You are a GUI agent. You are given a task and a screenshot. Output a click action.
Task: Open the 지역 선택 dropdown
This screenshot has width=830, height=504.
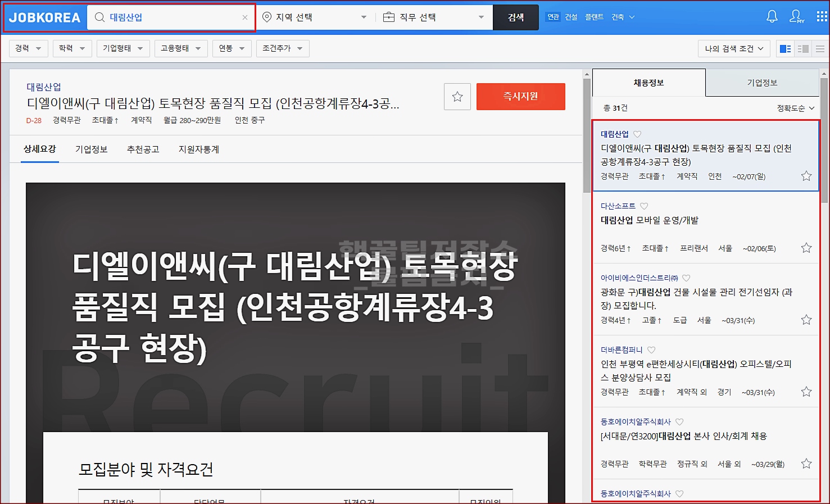click(x=315, y=17)
